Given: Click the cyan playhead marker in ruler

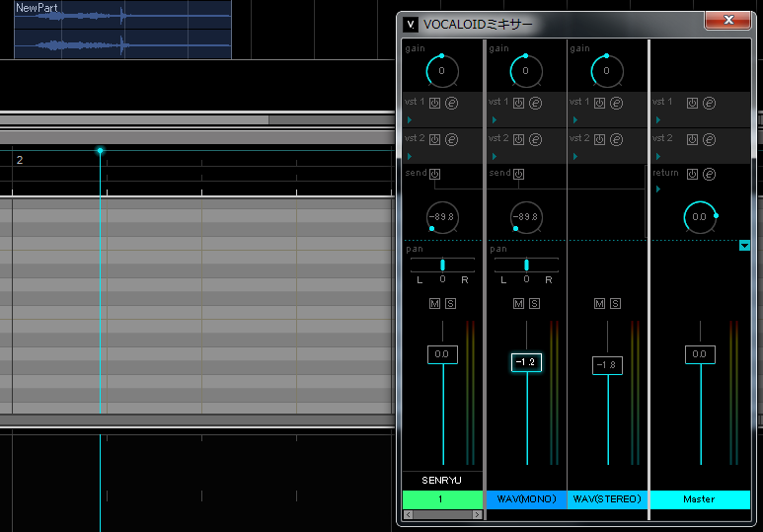Looking at the screenshot, I should tap(101, 150).
